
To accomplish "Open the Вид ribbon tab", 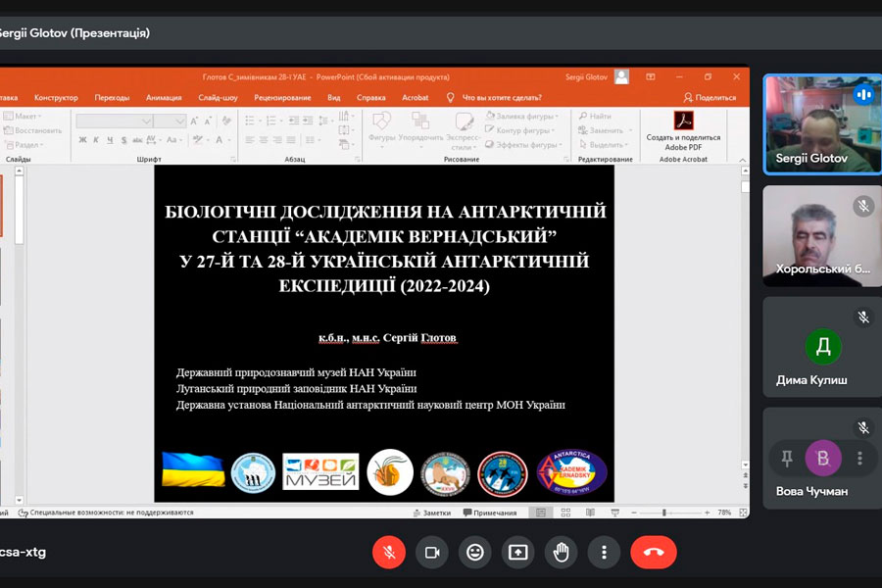I will pos(333,97).
